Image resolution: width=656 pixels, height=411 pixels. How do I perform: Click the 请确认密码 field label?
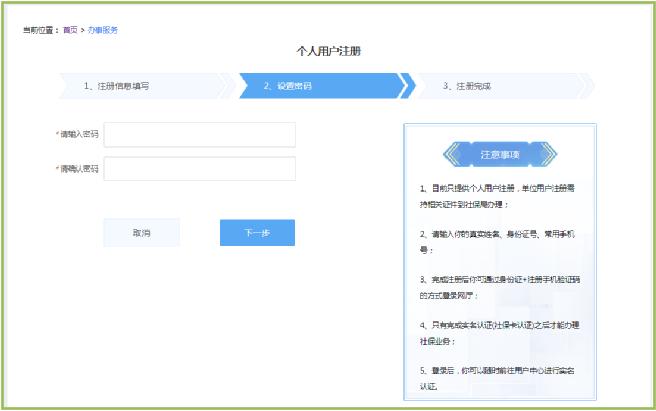(79, 169)
